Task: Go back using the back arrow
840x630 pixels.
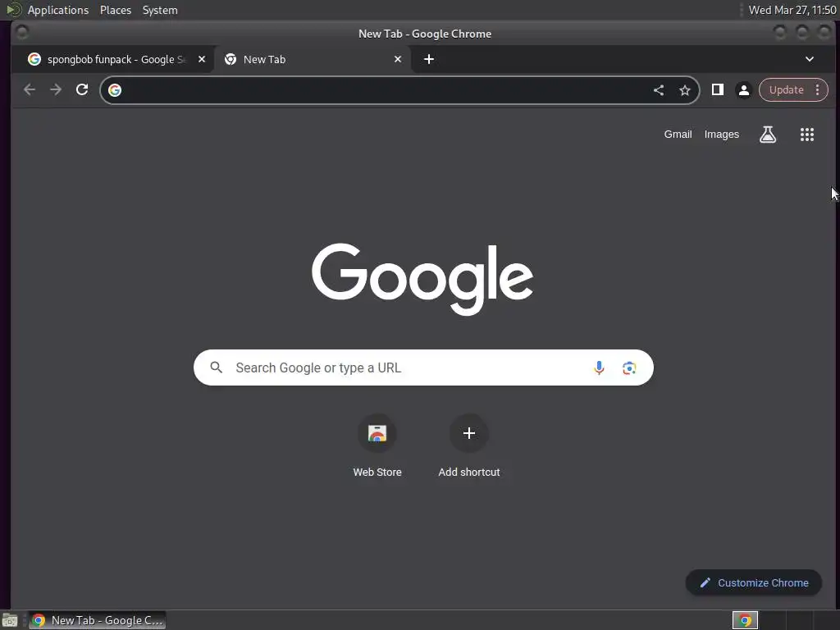Action: pos(30,89)
